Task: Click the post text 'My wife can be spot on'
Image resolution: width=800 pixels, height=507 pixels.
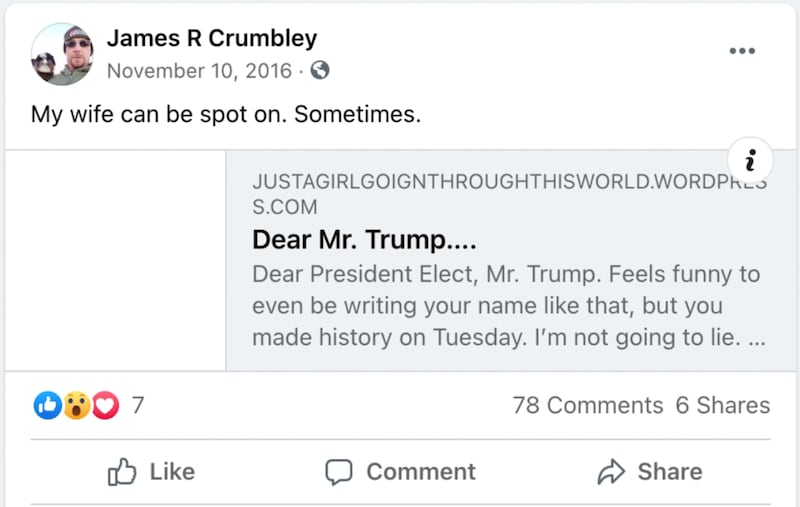Action: click(226, 114)
